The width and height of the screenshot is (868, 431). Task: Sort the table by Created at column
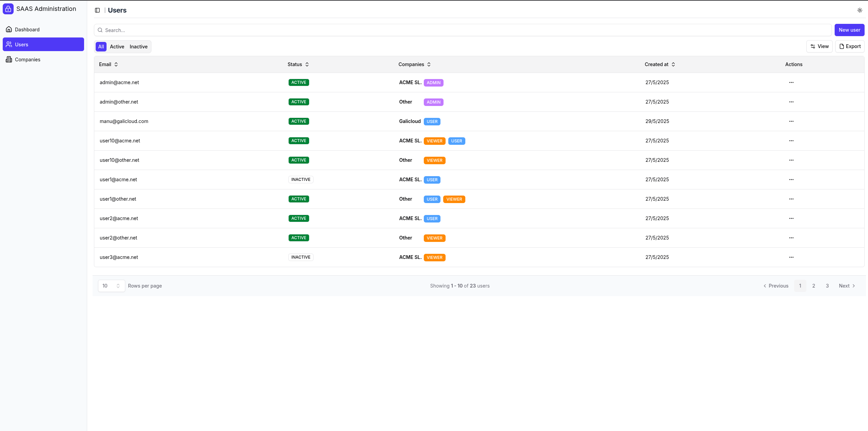(660, 64)
